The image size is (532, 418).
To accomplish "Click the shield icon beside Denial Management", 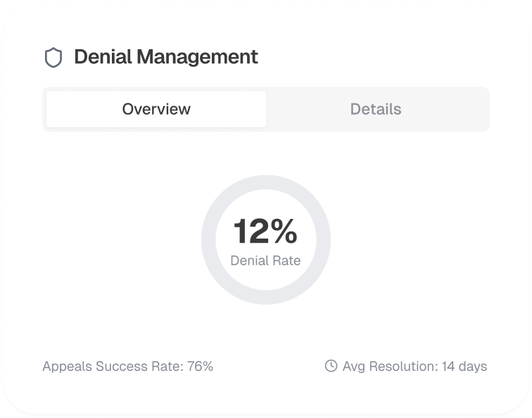I will pyautogui.click(x=53, y=57).
